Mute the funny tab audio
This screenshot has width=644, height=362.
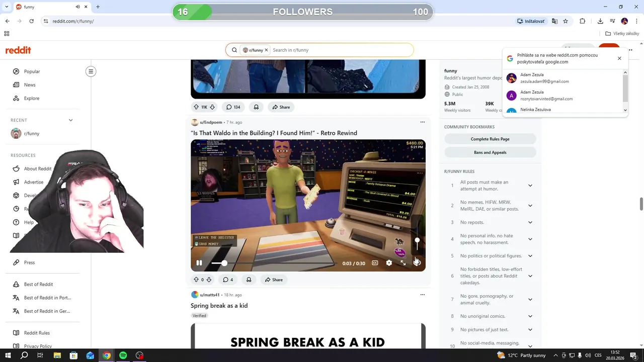tap(78, 7)
